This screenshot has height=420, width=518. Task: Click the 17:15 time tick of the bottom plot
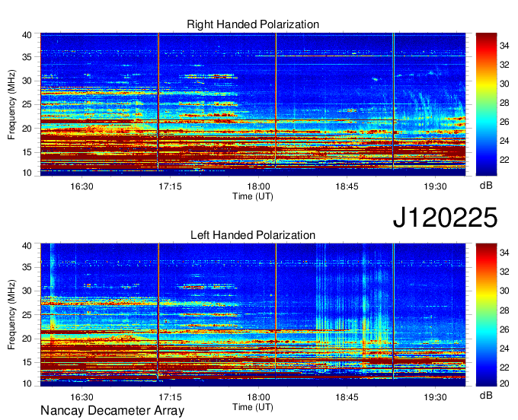click(170, 397)
